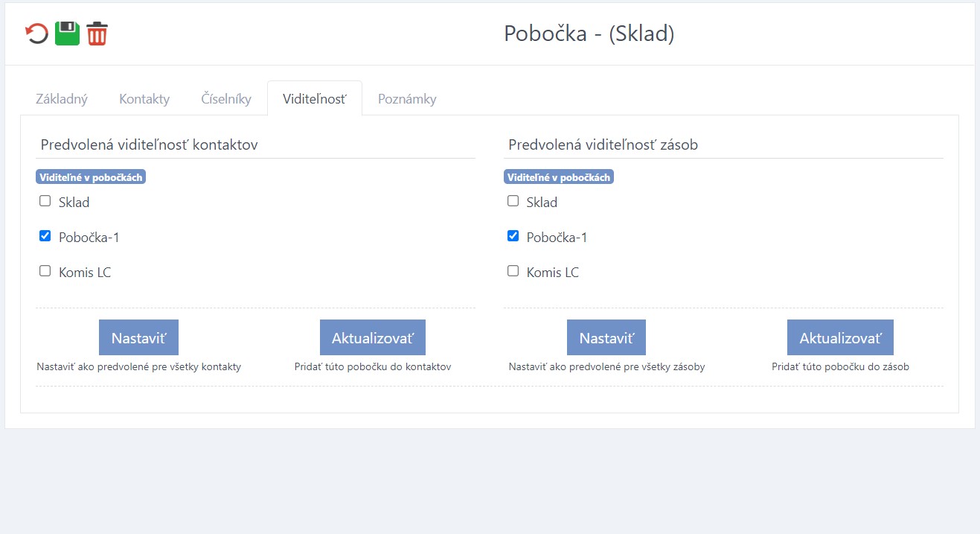980x534 pixels.
Task: Open the Základný tab
Action: (62, 99)
